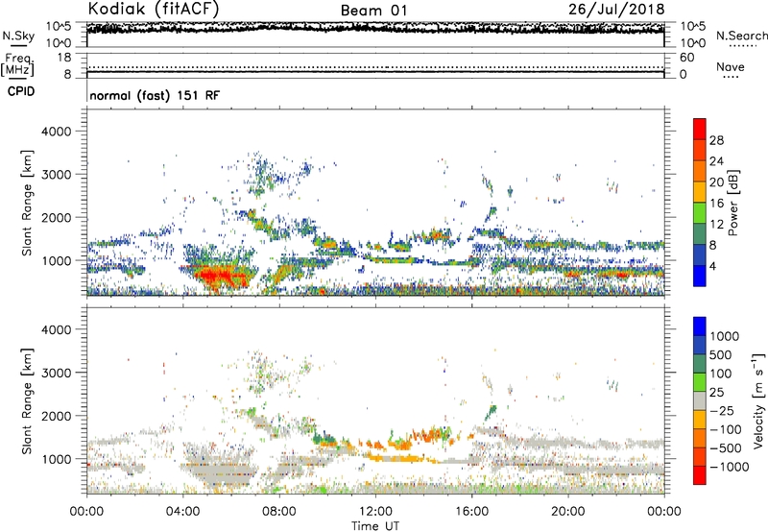The width and height of the screenshot is (768, 532).
Task: Click the 'Nave' legend label
Action: (x=731, y=66)
